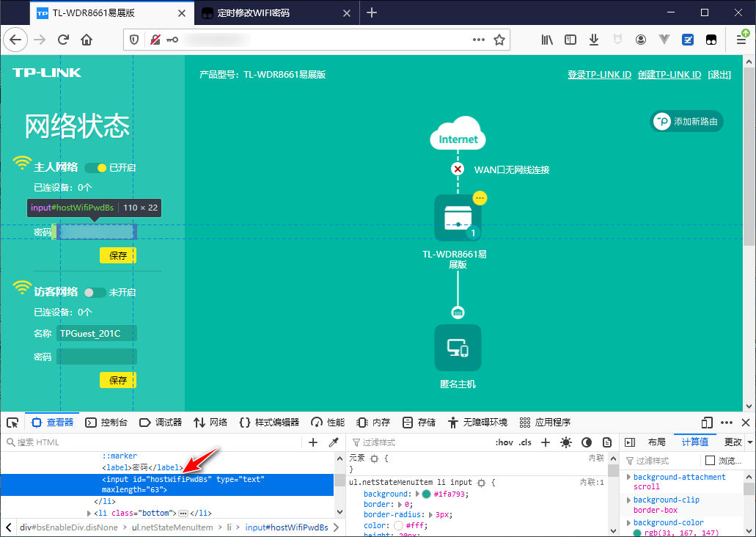Add a new style rule plus icon
Image resolution: width=756 pixels, height=537 pixels.
[546, 442]
